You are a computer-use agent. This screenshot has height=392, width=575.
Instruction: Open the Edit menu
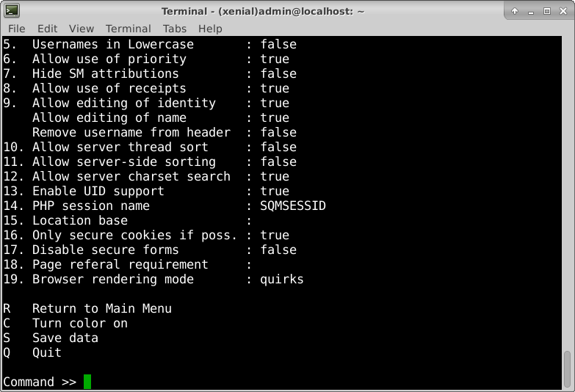click(x=47, y=29)
